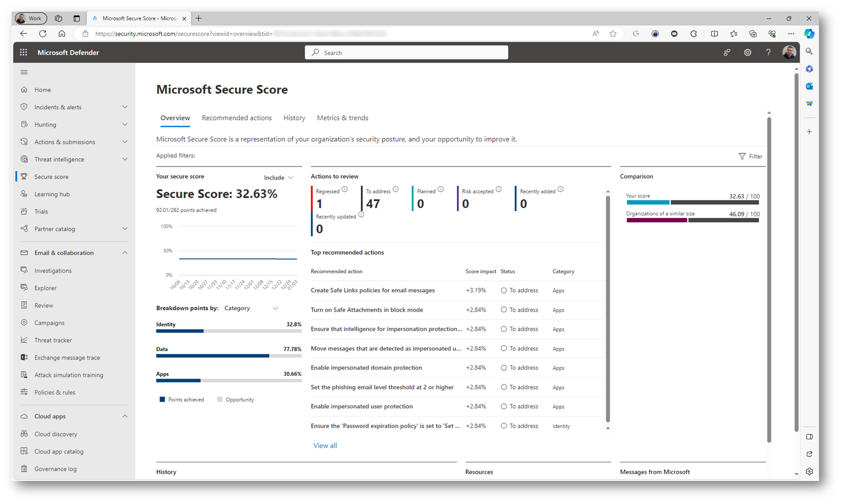Click the Filter icon button
The width and height of the screenshot is (842, 504).
750,156
